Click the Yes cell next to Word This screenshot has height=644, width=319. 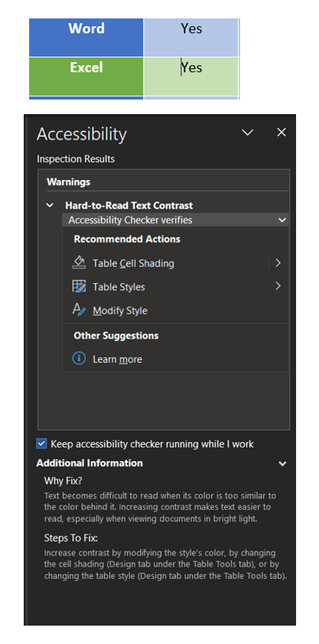point(191,38)
